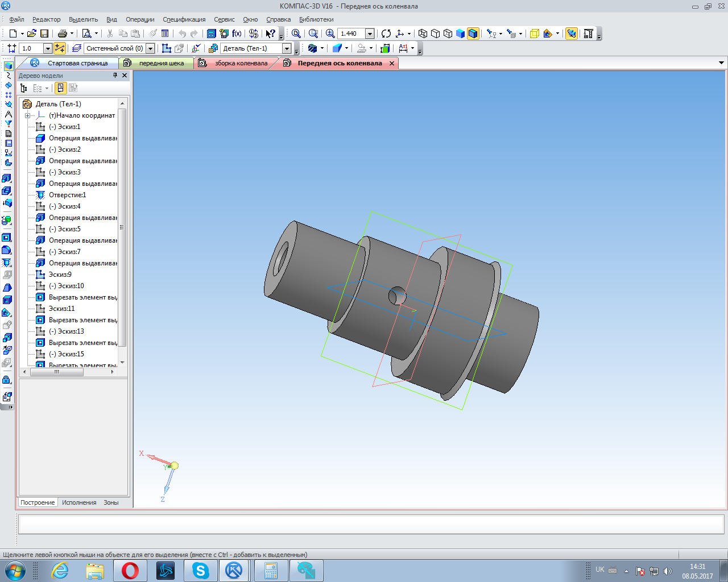The width and height of the screenshot is (728, 582).
Task: Open the Variables f(x) tool
Action: pos(237,34)
